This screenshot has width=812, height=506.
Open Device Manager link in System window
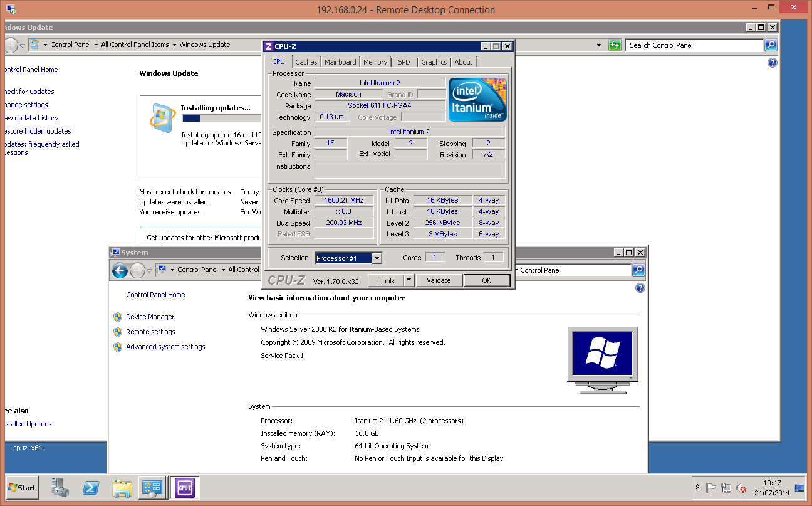150,317
